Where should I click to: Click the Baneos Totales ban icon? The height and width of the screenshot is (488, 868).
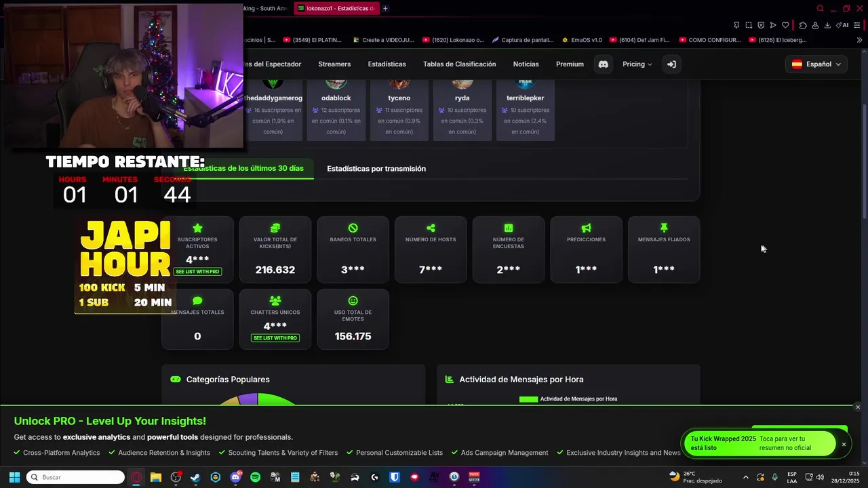pos(353,228)
